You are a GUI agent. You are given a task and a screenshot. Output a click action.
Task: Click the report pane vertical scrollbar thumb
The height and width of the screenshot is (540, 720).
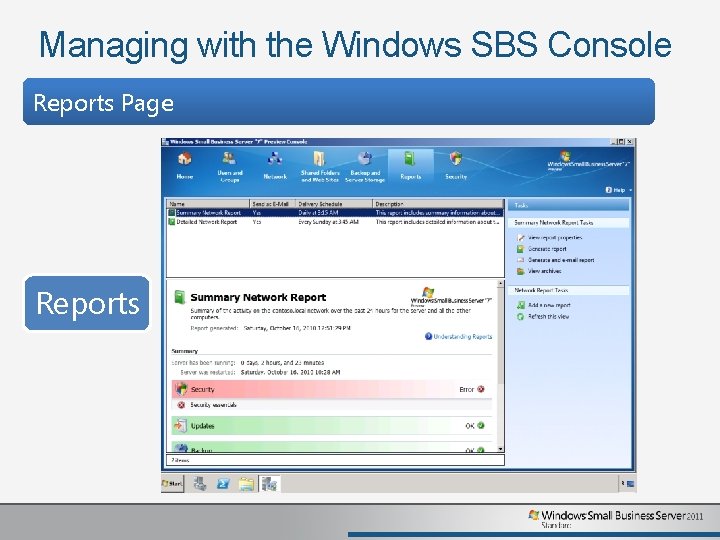[500, 337]
